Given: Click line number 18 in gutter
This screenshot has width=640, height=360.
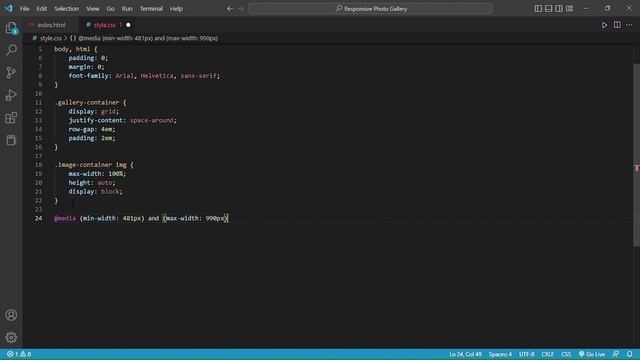Looking at the screenshot, I should coord(38,165).
